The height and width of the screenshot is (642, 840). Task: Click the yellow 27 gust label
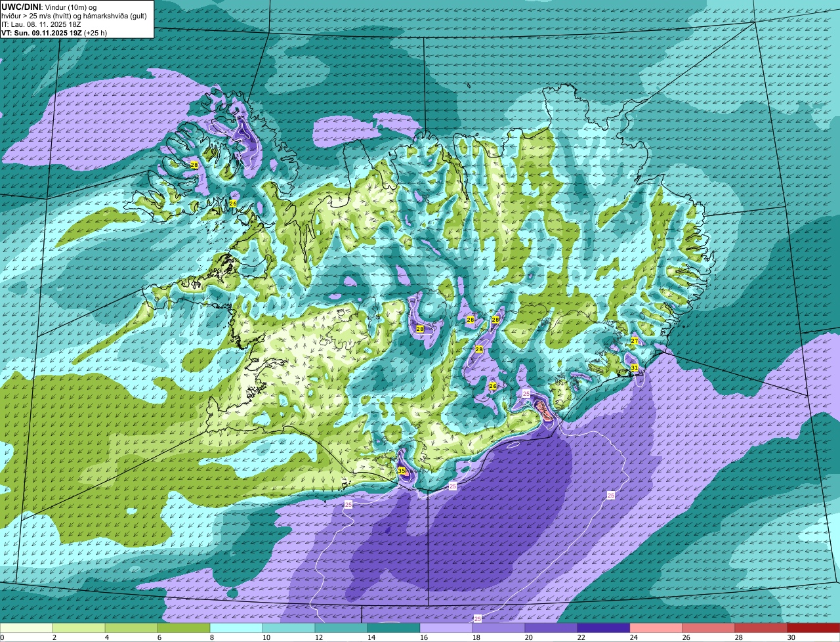coord(635,341)
